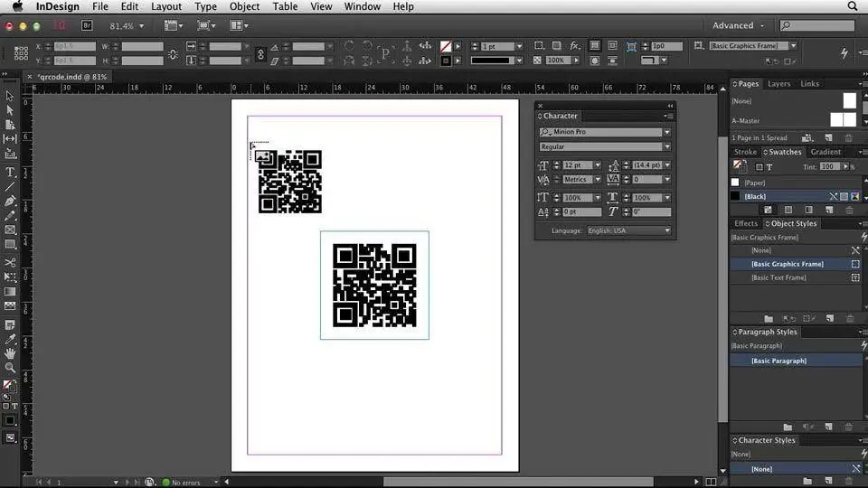Select the Line tool
Image resolution: width=868 pixels, height=488 pixels.
9,187
